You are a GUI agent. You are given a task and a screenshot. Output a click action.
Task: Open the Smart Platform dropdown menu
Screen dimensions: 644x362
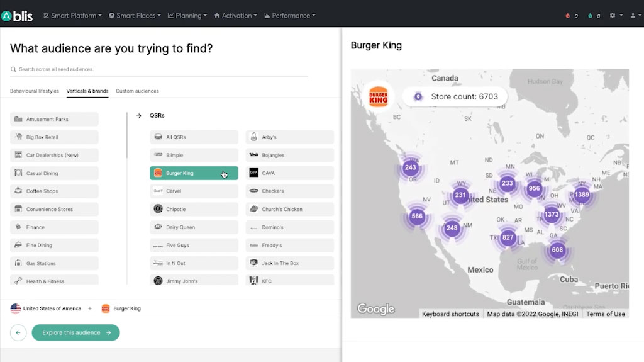[x=72, y=16]
